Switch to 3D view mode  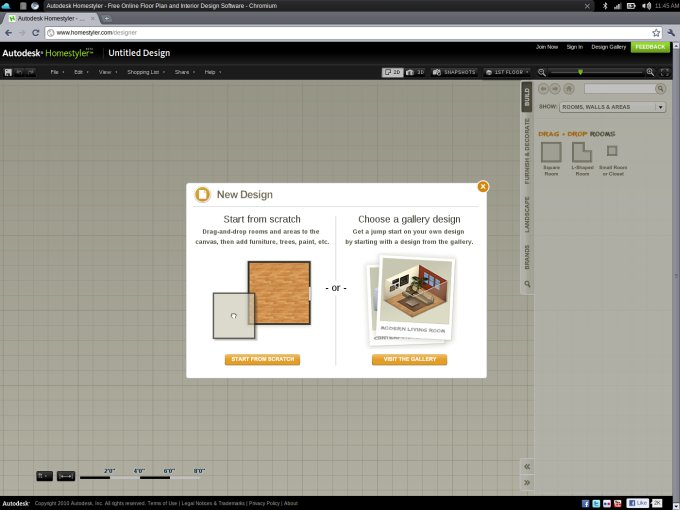click(415, 72)
